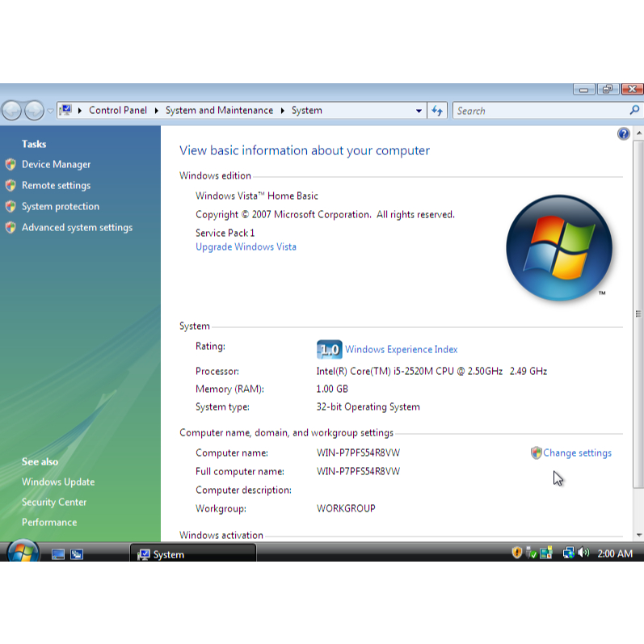Click the Safely Remove Hardware tray icon
The width and height of the screenshot is (644, 644).
tap(531, 553)
